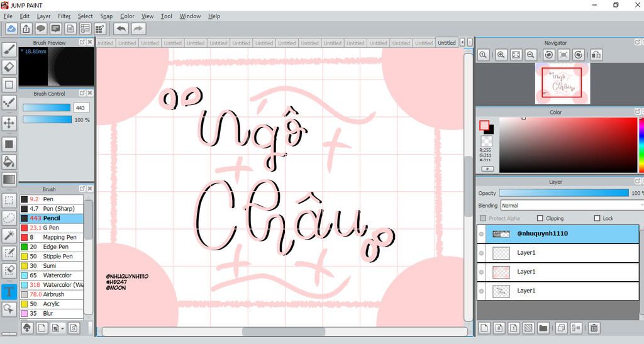Click the Undo arrow

[x=121, y=29]
